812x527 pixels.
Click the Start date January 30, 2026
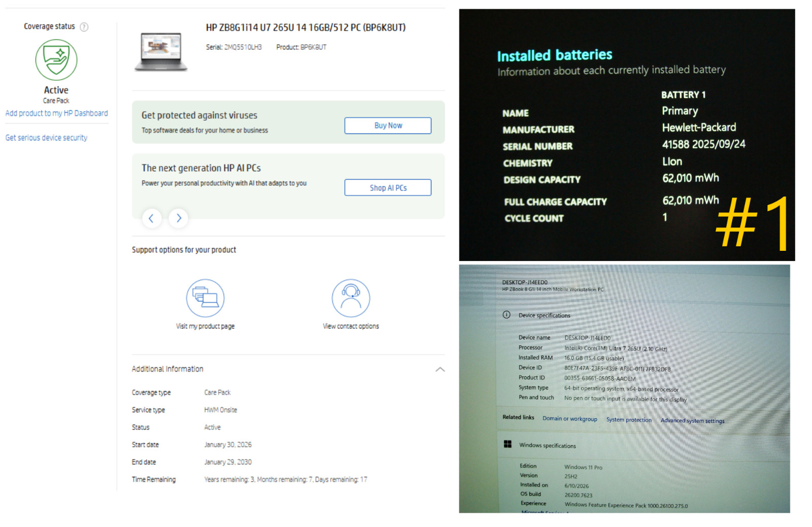pyautogui.click(x=228, y=445)
